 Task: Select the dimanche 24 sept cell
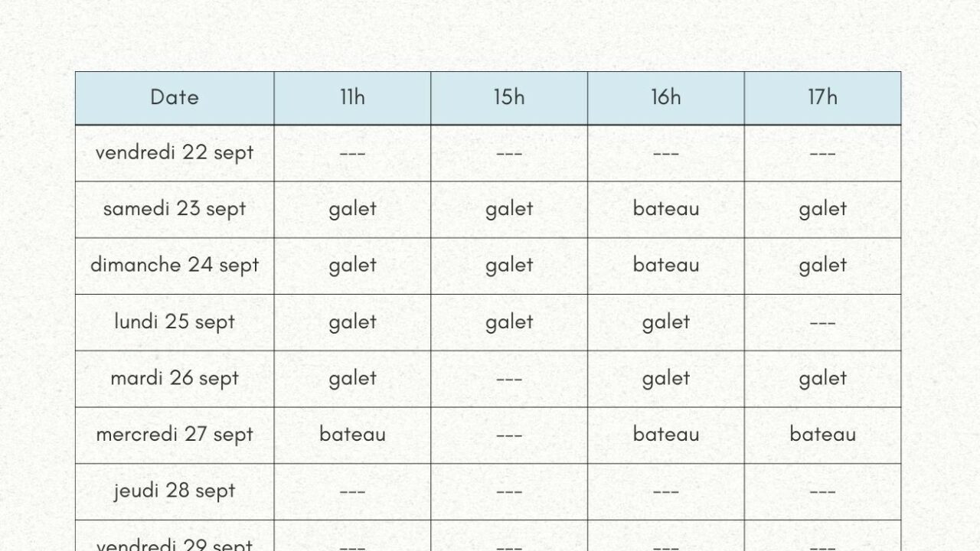175,266
